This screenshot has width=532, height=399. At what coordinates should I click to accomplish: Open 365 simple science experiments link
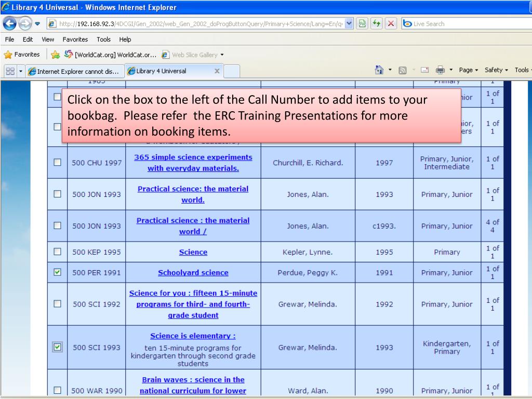pyautogui.click(x=193, y=163)
